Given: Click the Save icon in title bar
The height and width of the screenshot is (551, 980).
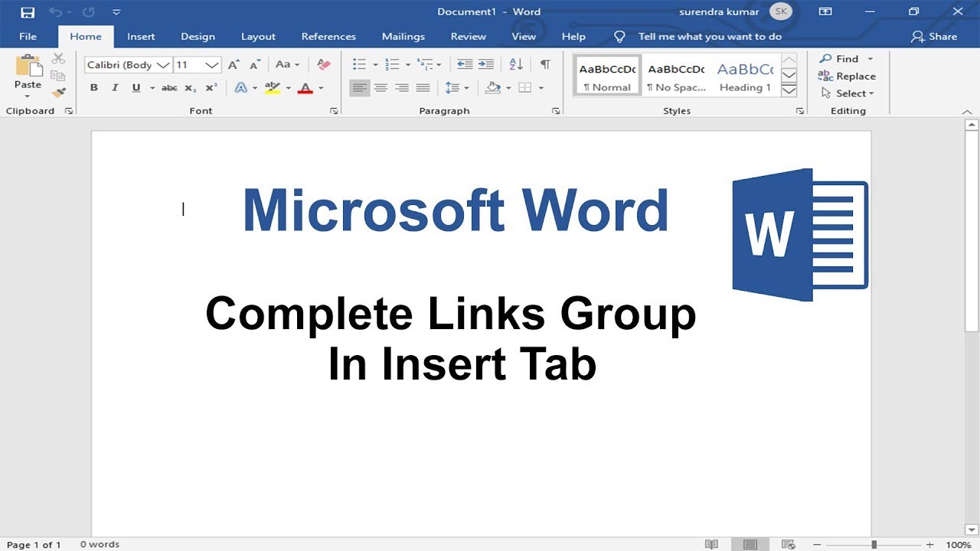Looking at the screenshot, I should coord(28,12).
